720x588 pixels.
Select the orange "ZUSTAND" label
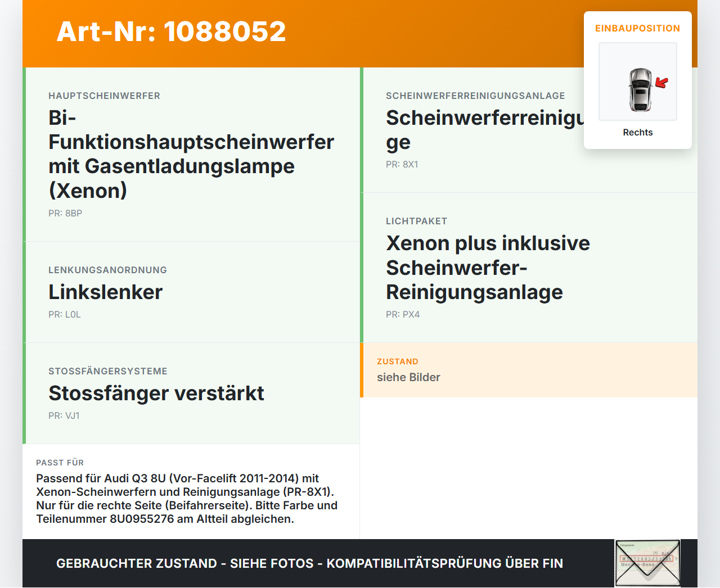click(x=398, y=361)
